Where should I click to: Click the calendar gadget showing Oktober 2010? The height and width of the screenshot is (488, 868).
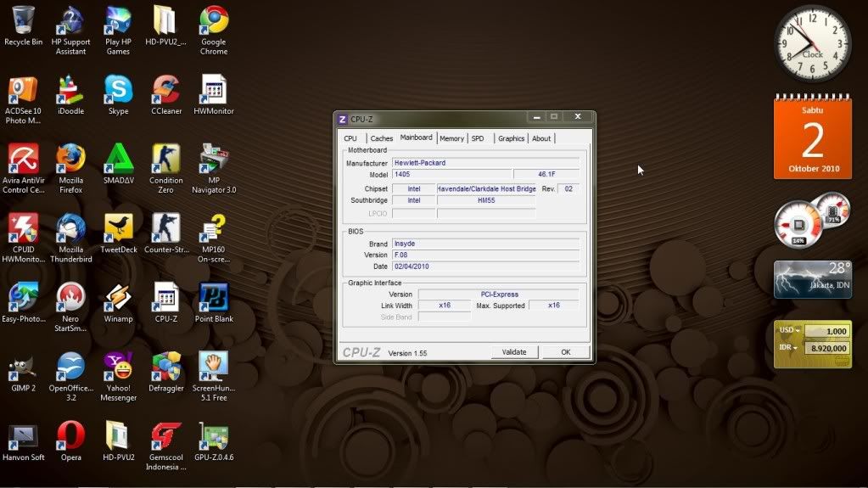(x=813, y=137)
